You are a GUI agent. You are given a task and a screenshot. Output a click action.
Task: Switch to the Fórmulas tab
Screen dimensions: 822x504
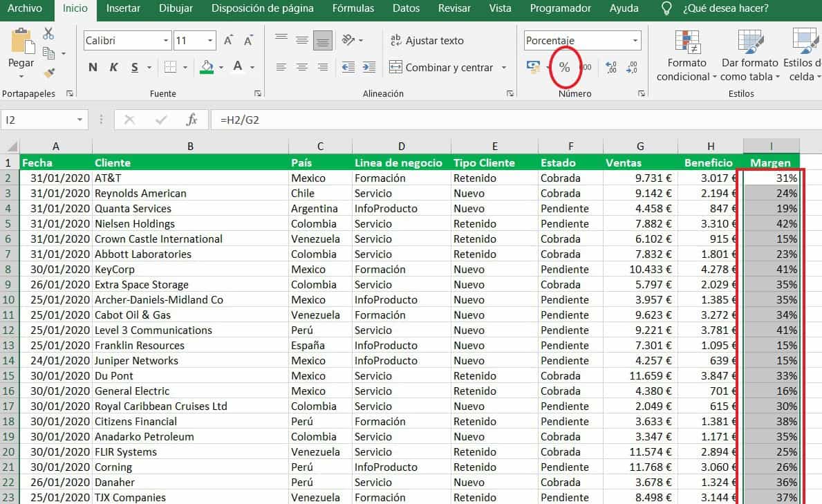pyautogui.click(x=353, y=8)
